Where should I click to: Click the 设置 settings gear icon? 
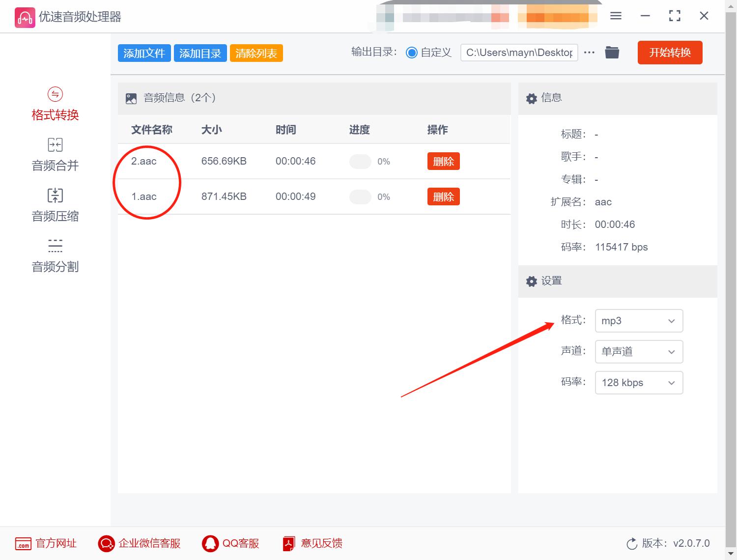(x=531, y=281)
